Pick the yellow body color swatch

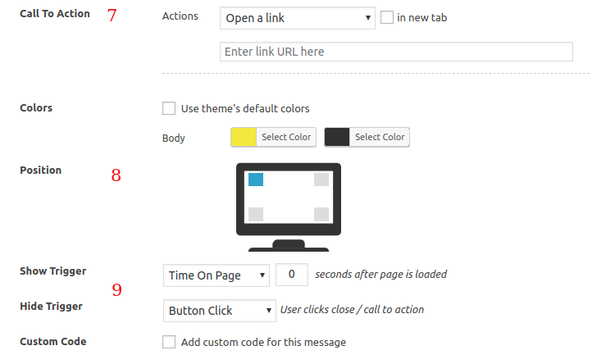[x=244, y=137]
